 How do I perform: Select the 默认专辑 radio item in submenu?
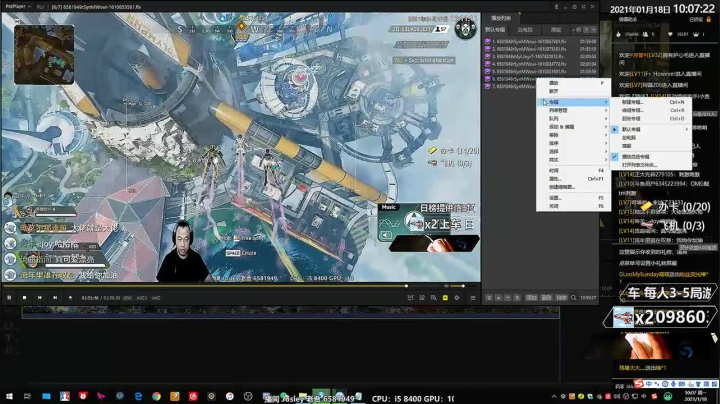tap(651, 129)
